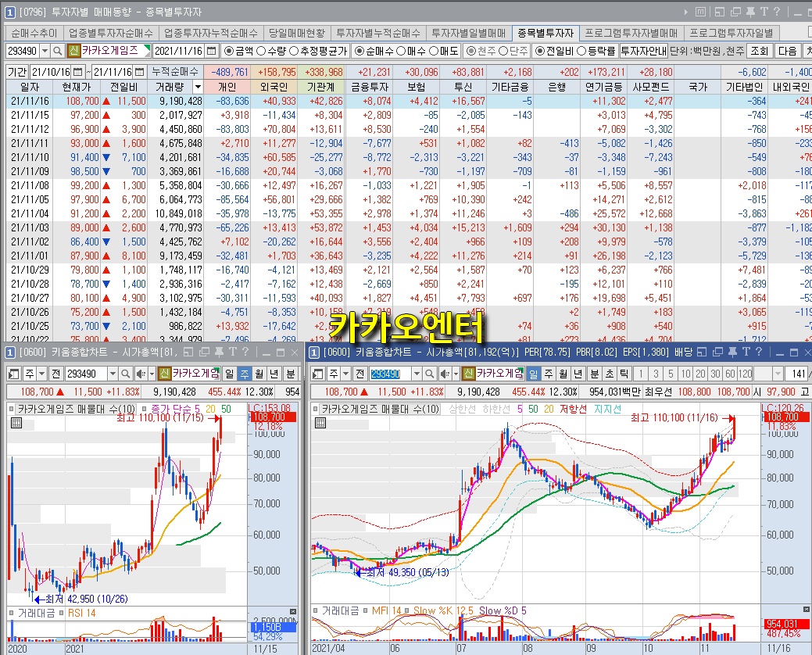812x655 pixels.
Task: Open code 293490 dropdown in left chart toolbar
Action: (113, 374)
